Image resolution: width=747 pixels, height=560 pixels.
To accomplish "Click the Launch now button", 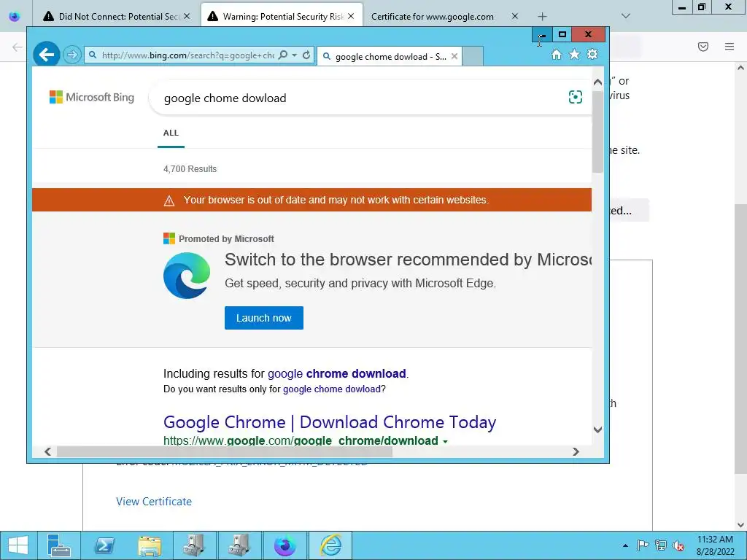I will 264,318.
